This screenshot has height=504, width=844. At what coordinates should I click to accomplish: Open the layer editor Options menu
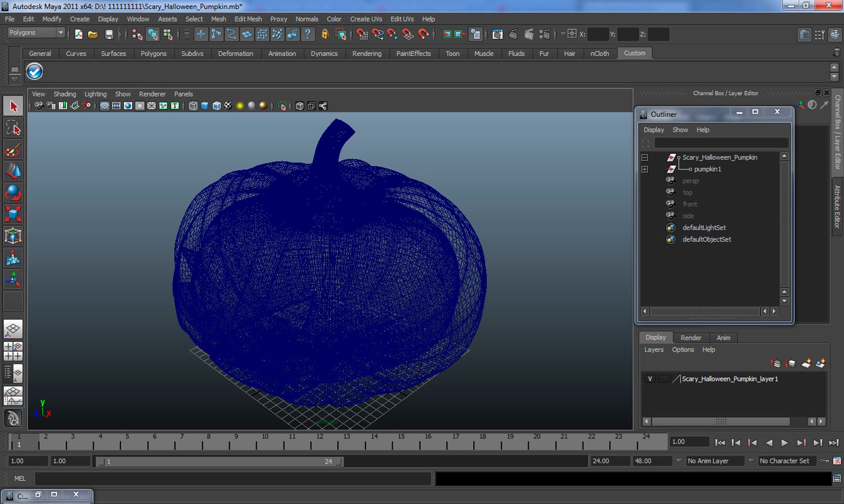(683, 350)
